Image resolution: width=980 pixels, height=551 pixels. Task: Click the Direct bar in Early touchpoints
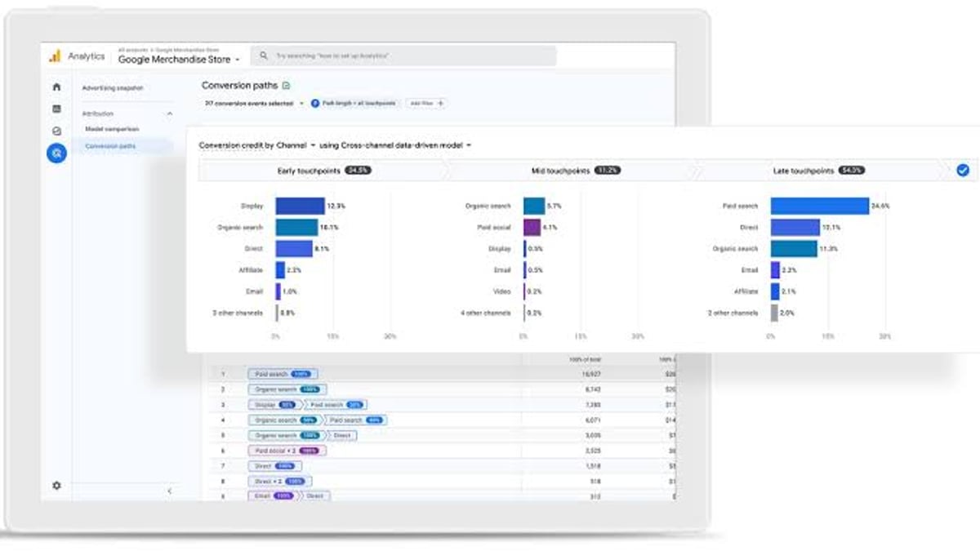click(294, 249)
